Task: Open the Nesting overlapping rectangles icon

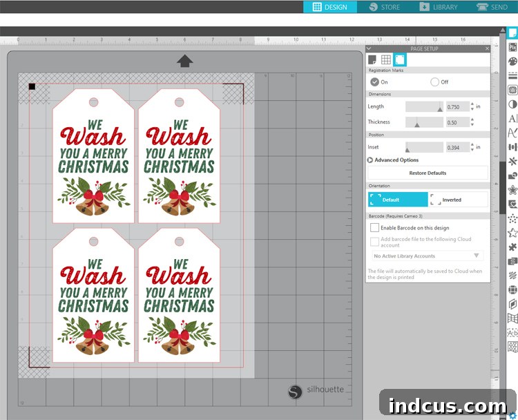Action: click(x=512, y=261)
